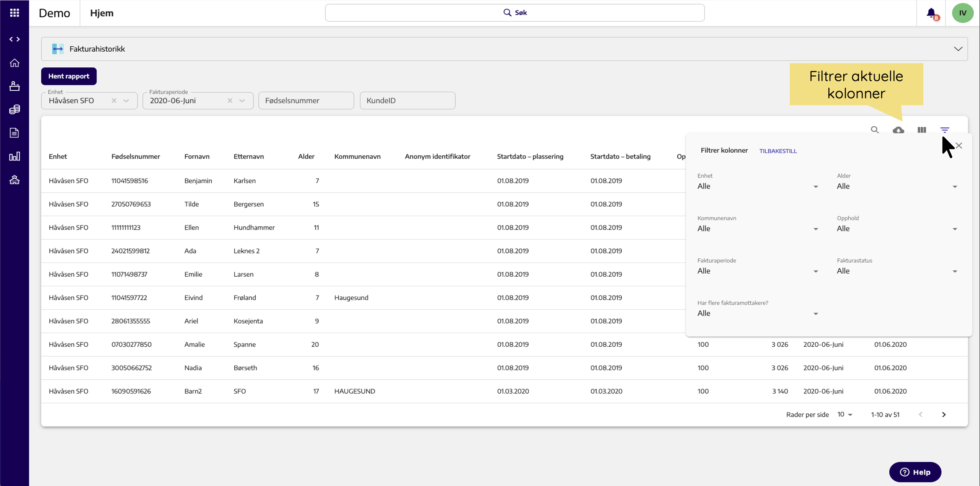
Task: Click the Børseth surname cell
Action: tap(245, 368)
